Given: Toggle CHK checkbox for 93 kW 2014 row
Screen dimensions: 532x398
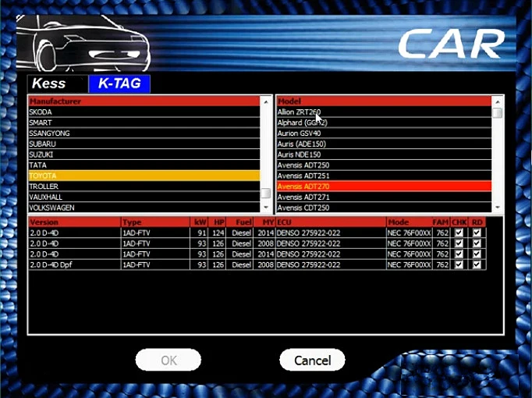Looking at the screenshot, I should (x=459, y=254).
